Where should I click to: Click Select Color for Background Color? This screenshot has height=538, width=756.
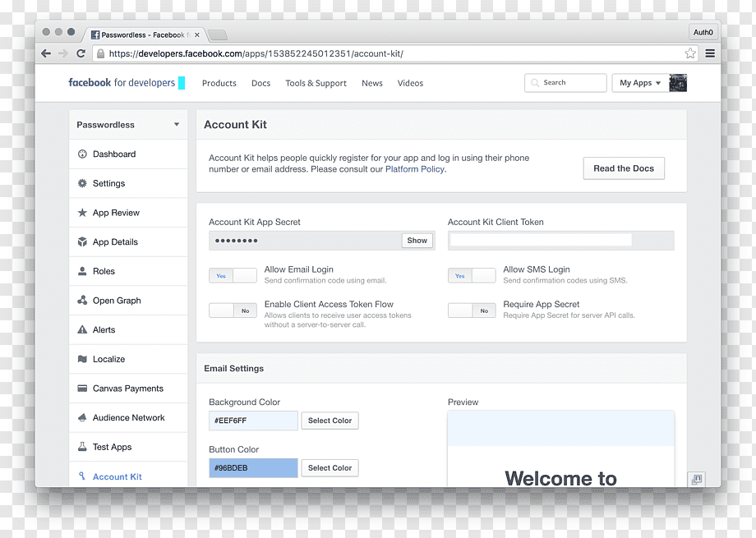coord(330,421)
